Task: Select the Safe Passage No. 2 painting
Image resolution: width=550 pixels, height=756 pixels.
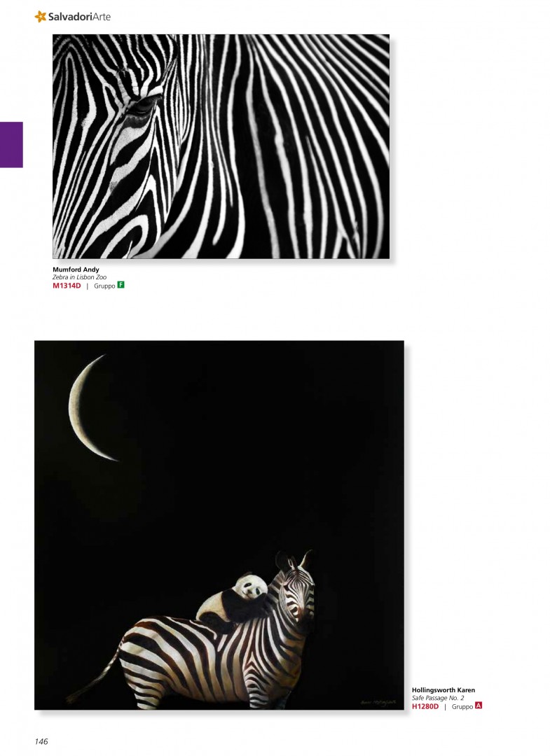Action: (219, 525)
